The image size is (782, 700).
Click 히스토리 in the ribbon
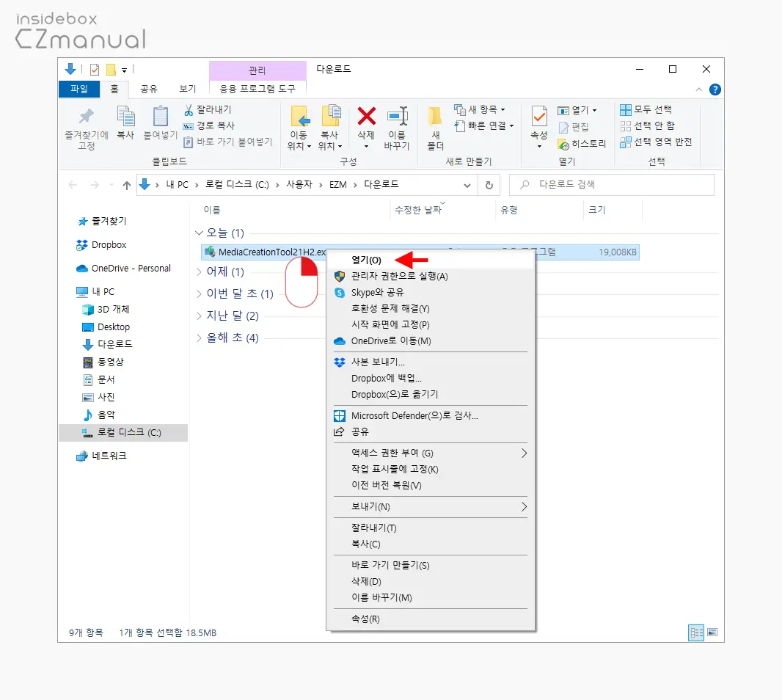click(x=582, y=144)
